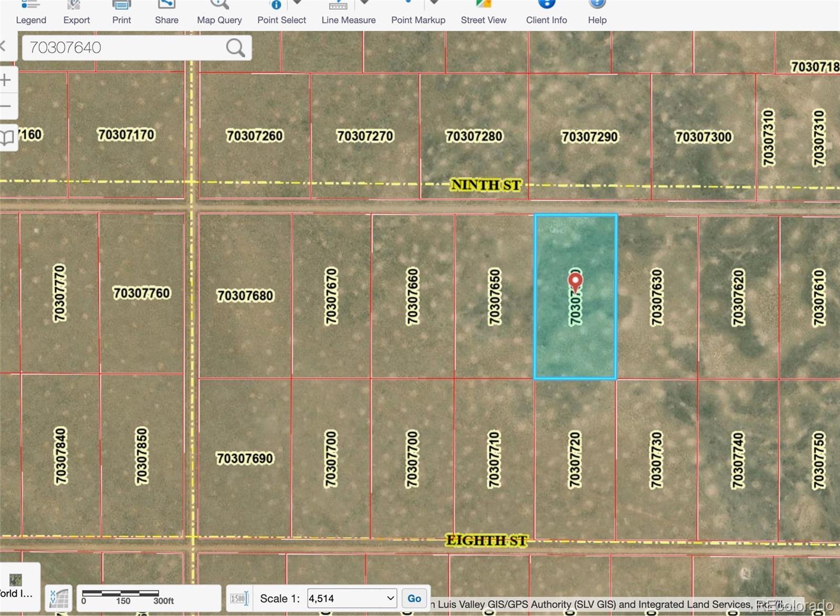840x616 pixels.
Task: Open the Legend panel
Action: tap(31, 13)
